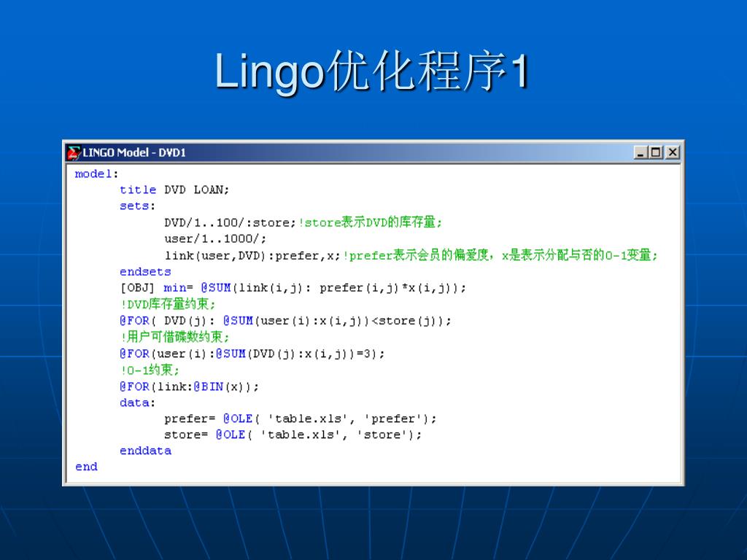Click the '@FOR(user(i):@SUM' constraint line

pos(252,354)
